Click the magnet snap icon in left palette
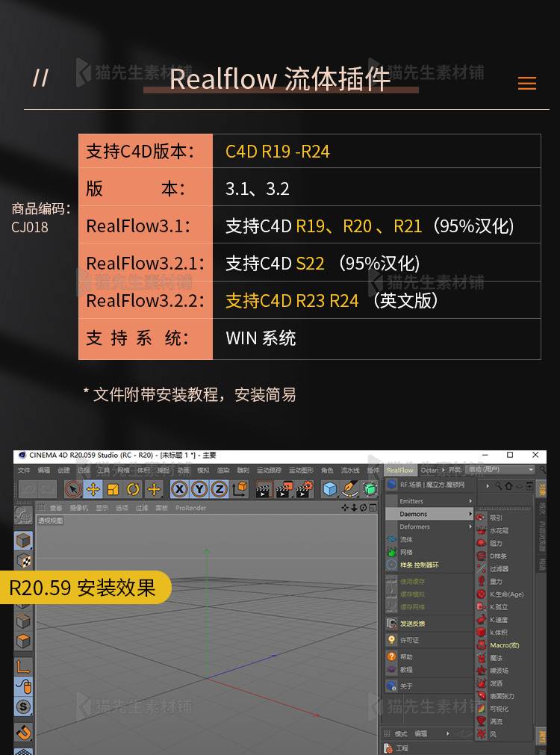This screenshot has height=755, width=560. (23, 733)
